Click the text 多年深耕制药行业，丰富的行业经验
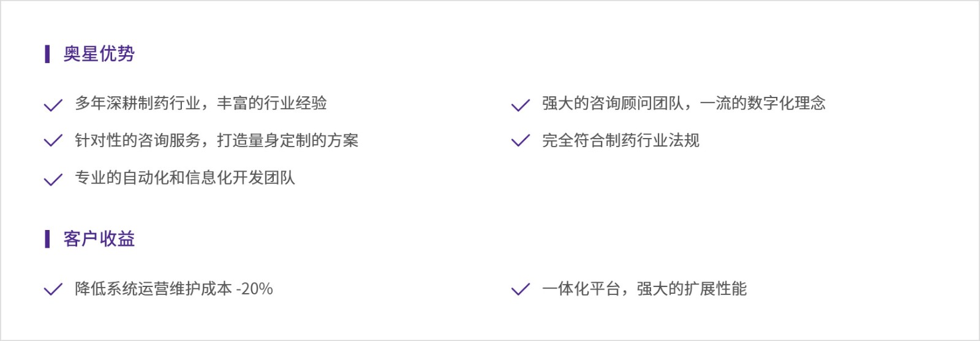This screenshot has width=980, height=341. 201,103
